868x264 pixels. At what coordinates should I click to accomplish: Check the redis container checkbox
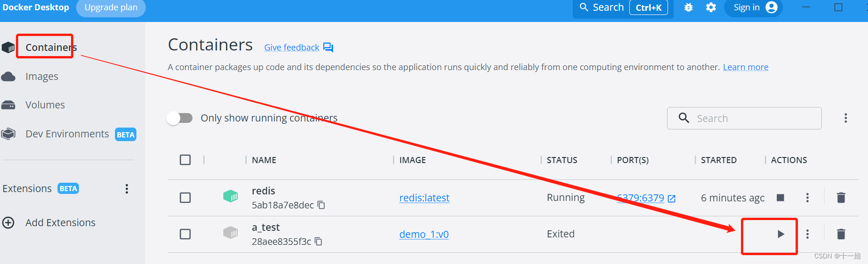pyautogui.click(x=185, y=198)
